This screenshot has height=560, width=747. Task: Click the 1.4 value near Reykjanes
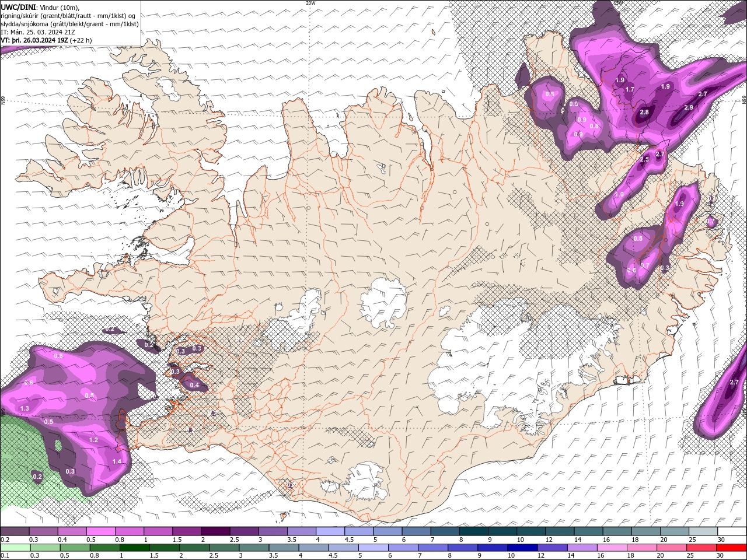tap(117, 461)
